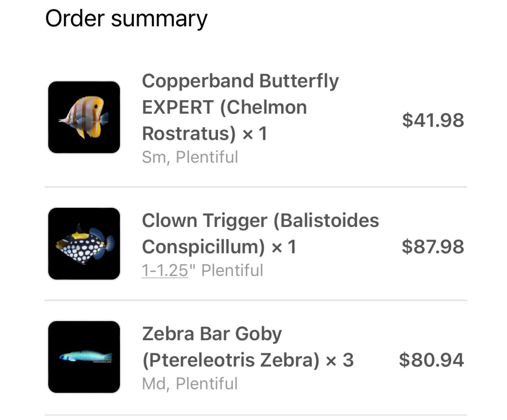Click the $87.98 price
The width and height of the screenshot is (507, 420).
[433, 246]
